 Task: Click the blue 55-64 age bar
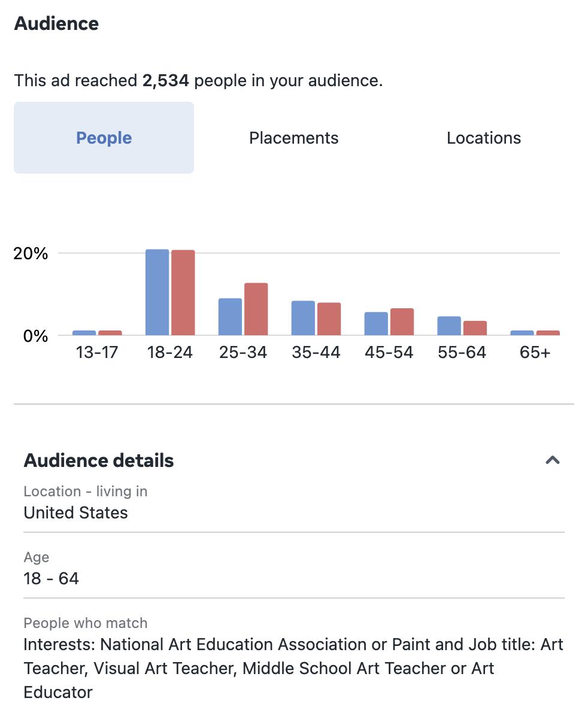[449, 326]
